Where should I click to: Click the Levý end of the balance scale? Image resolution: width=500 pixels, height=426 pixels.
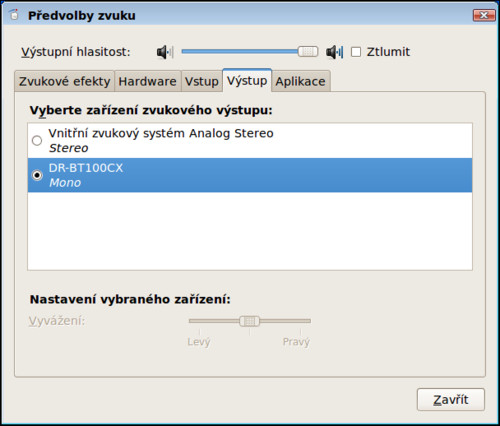[x=199, y=342]
